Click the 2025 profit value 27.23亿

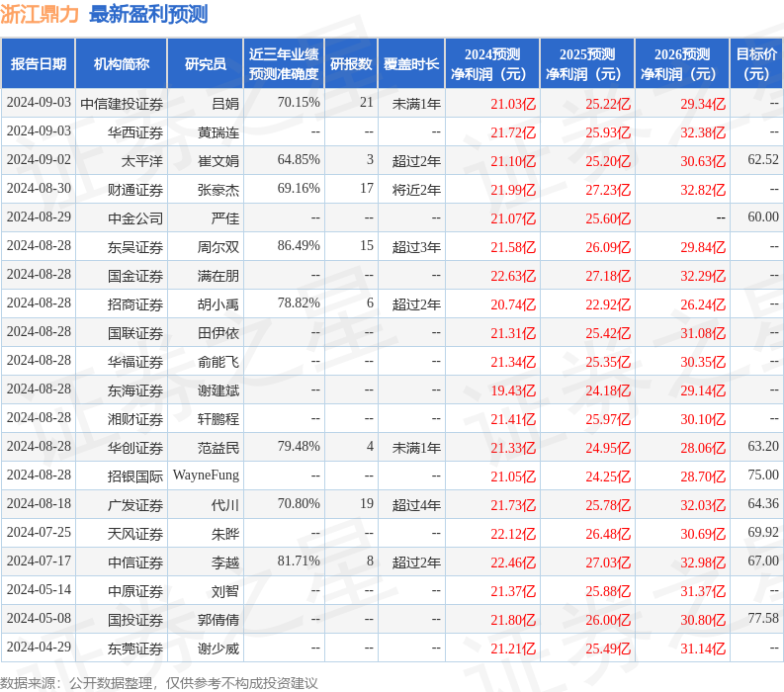coord(608,190)
